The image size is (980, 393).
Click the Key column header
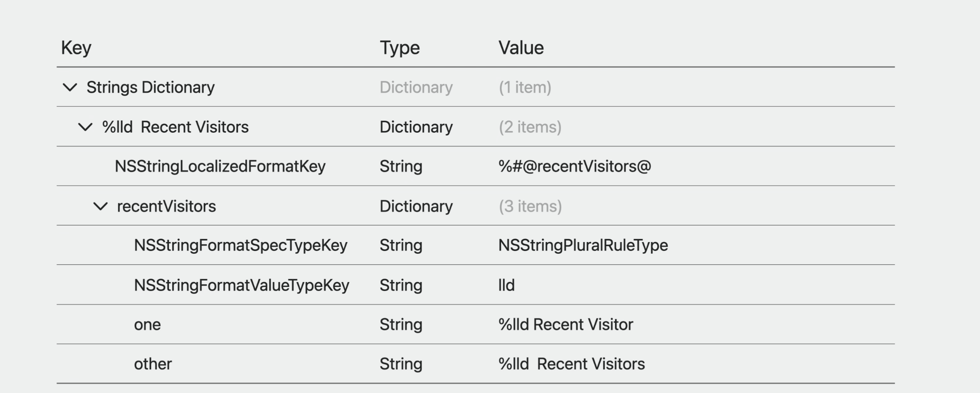tap(76, 48)
